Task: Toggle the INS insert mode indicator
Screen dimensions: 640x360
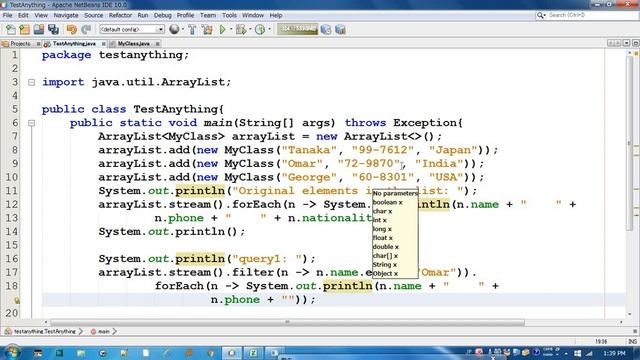Action: [632, 341]
